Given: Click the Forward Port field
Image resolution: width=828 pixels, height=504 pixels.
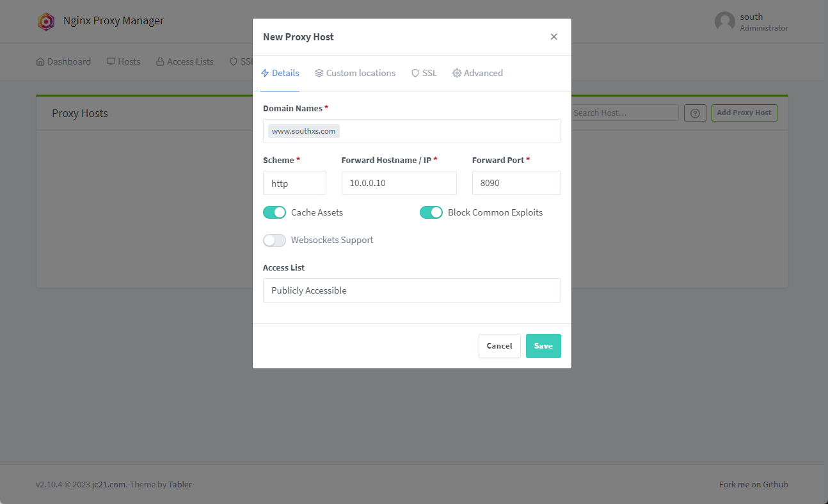Looking at the screenshot, I should (516, 183).
